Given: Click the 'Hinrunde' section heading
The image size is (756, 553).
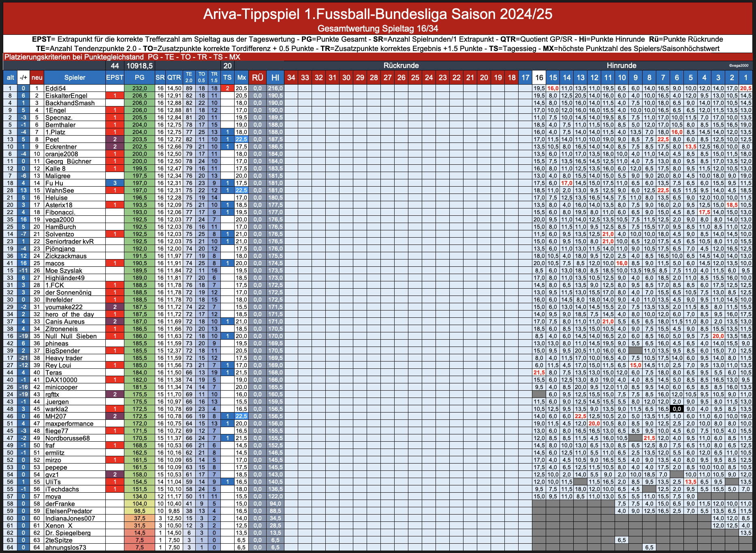Looking at the screenshot, I should point(621,66).
